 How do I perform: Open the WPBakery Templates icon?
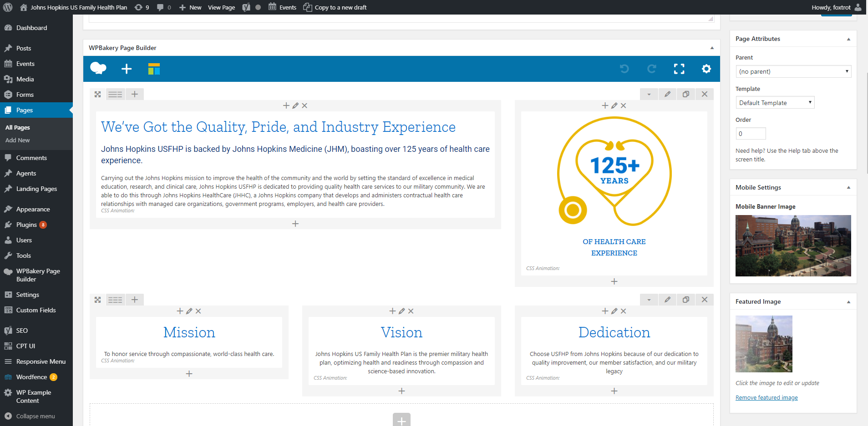pos(154,69)
